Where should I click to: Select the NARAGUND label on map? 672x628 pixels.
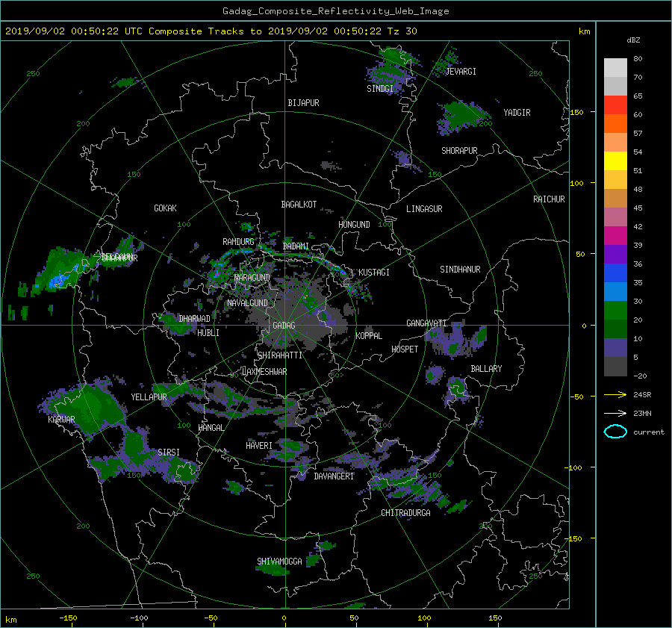coord(252,278)
